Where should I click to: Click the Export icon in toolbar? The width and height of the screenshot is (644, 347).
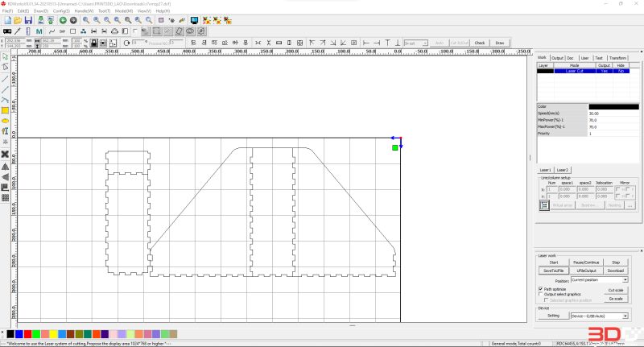(51, 20)
